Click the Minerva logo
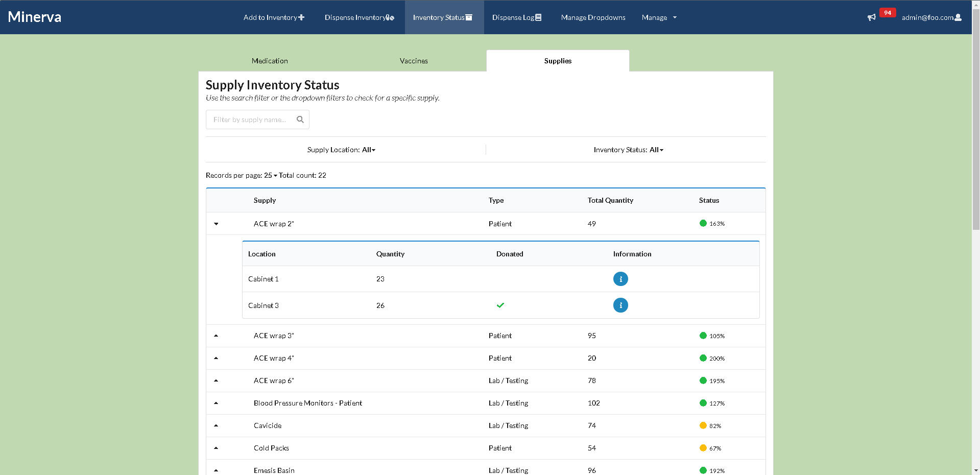 35,17
